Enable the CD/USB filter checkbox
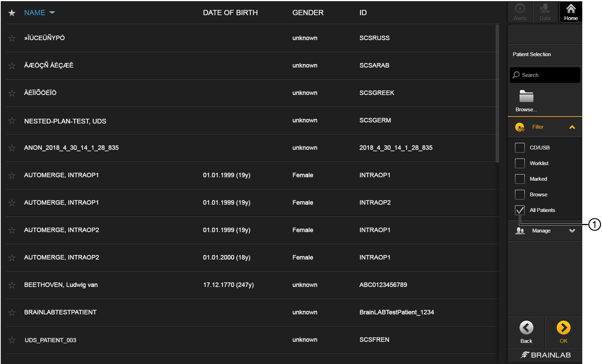602x364 pixels. (520, 148)
